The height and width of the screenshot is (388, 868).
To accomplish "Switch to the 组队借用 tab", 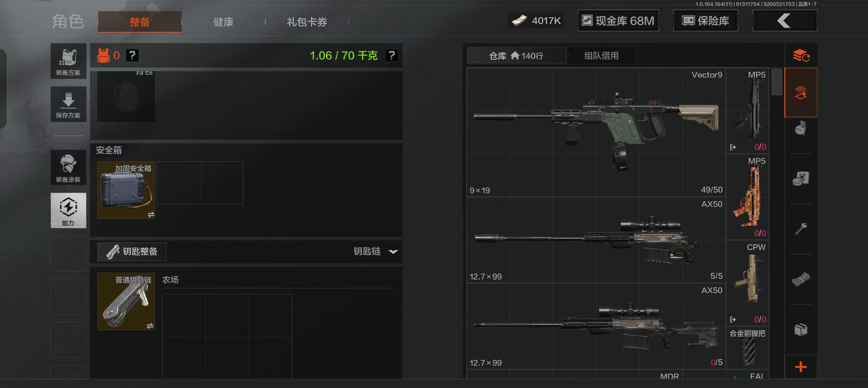I will coord(601,56).
